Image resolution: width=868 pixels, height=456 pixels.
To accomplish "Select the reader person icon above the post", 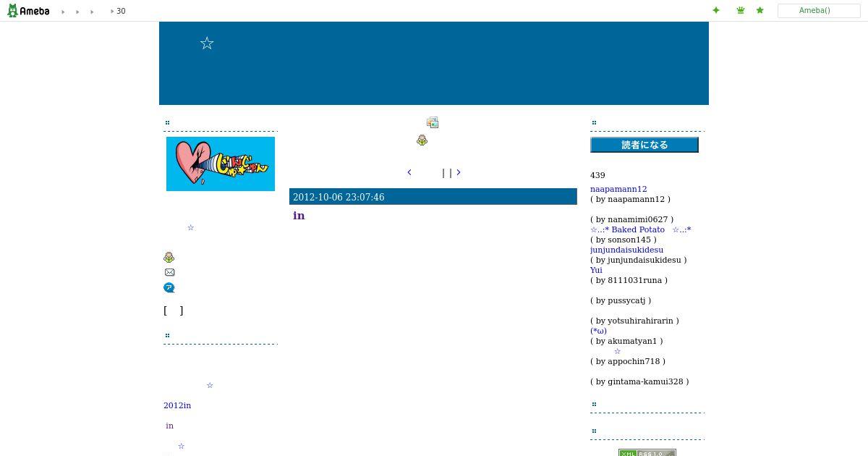I will [x=422, y=140].
